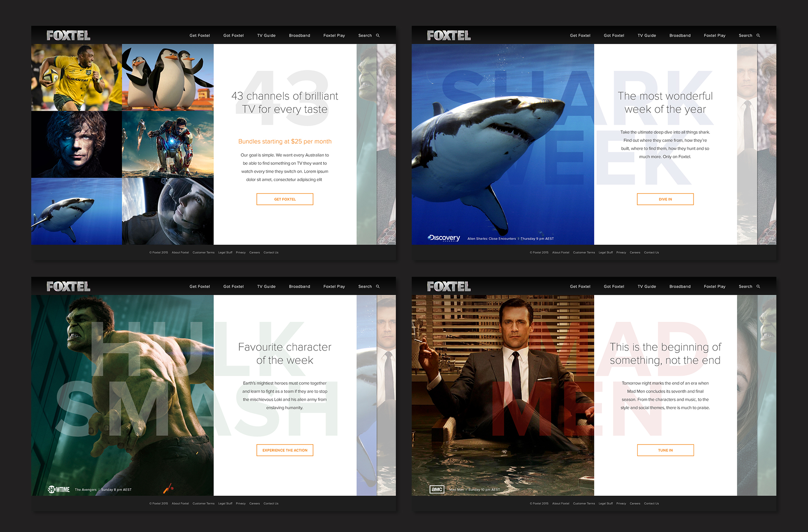Click the Showtime logo on the Hulk banner

click(59, 490)
